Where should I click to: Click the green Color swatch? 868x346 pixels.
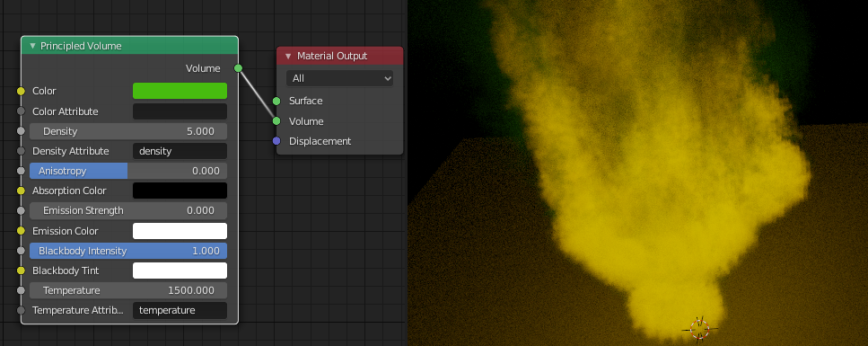coord(180,91)
